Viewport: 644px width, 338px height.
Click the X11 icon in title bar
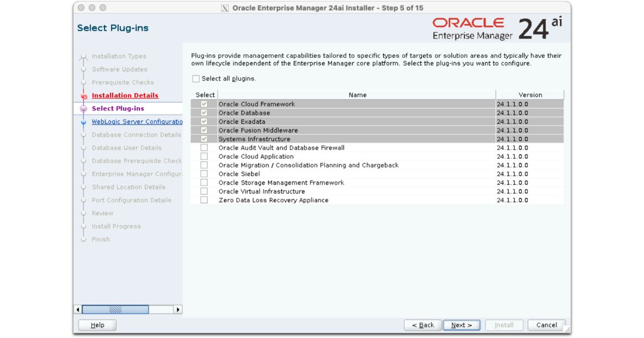(225, 8)
